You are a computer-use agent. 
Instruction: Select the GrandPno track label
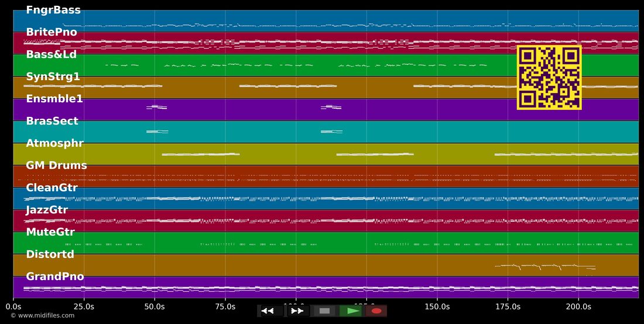coord(55,277)
